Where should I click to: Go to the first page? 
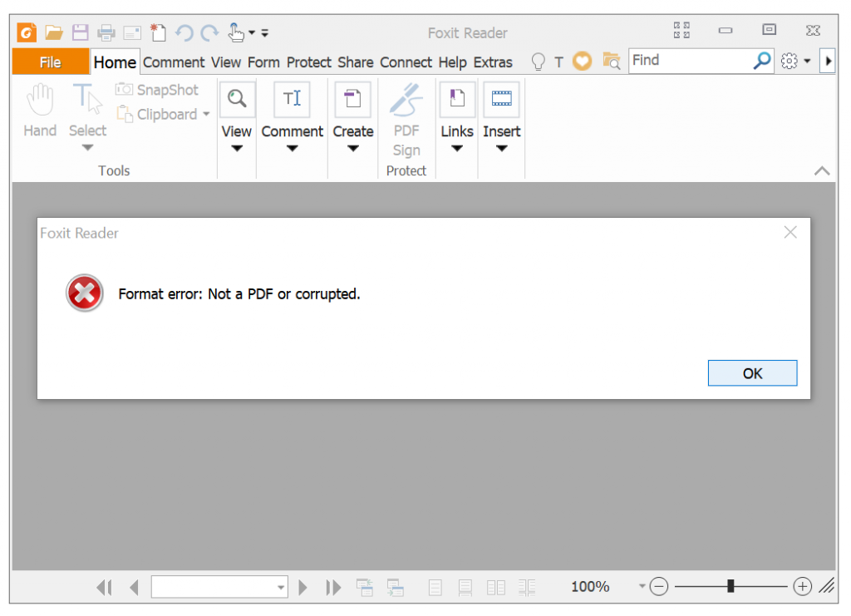pyautogui.click(x=104, y=587)
